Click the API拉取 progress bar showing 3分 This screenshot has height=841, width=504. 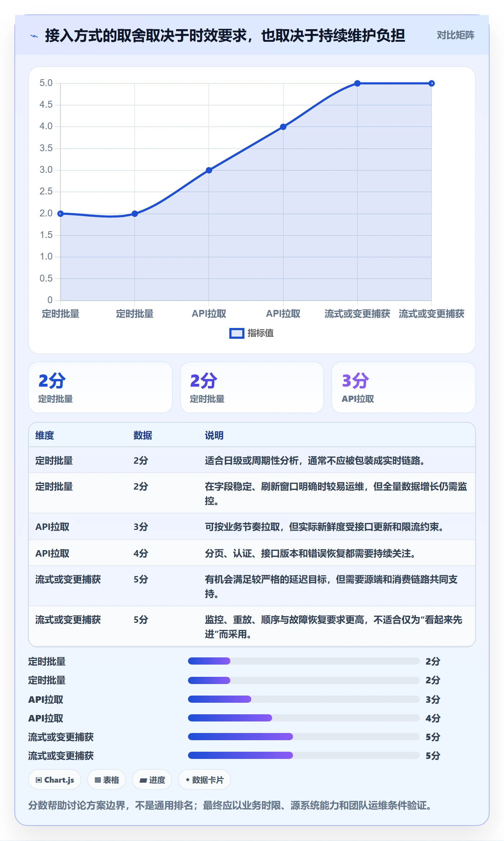tap(303, 699)
